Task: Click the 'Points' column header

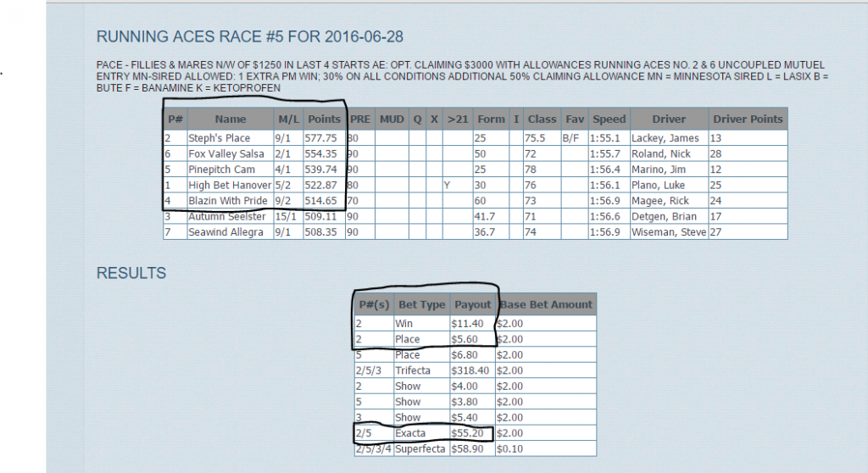Action: [324, 119]
